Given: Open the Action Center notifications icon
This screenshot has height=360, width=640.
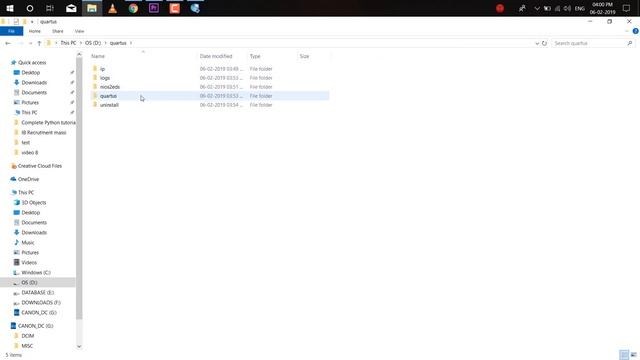Looking at the screenshot, I should (x=626, y=8).
